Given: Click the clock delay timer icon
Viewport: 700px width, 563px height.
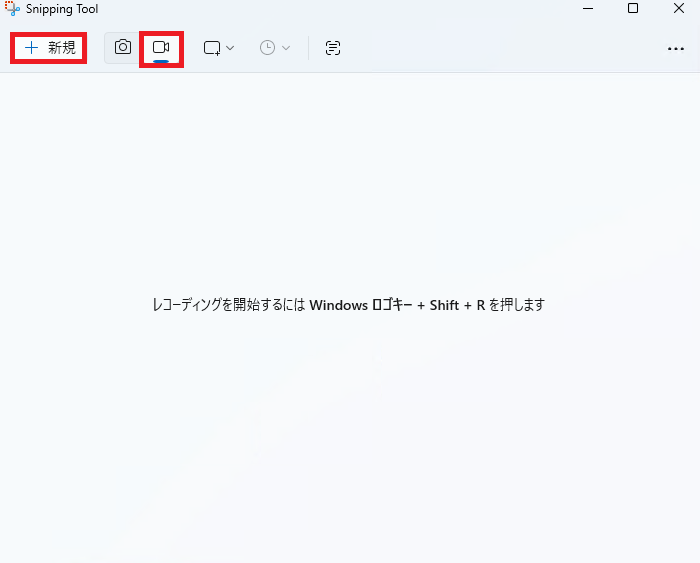Looking at the screenshot, I should click(x=267, y=48).
